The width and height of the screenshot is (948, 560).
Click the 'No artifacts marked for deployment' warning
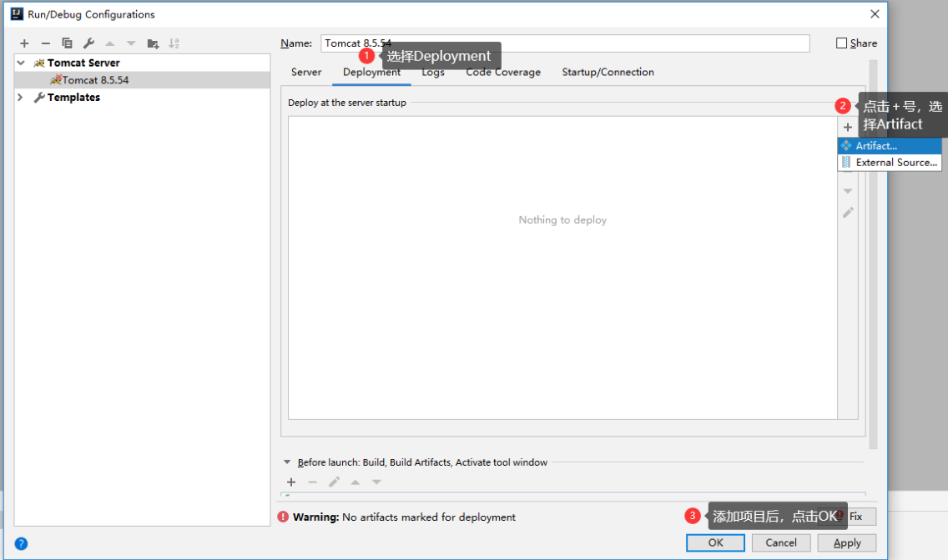[x=429, y=517]
